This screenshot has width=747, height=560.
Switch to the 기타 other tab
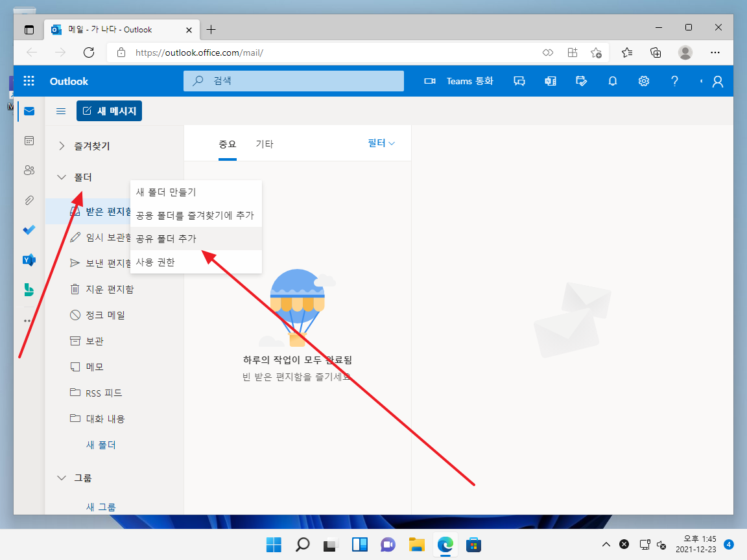pyautogui.click(x=265, y=144)
